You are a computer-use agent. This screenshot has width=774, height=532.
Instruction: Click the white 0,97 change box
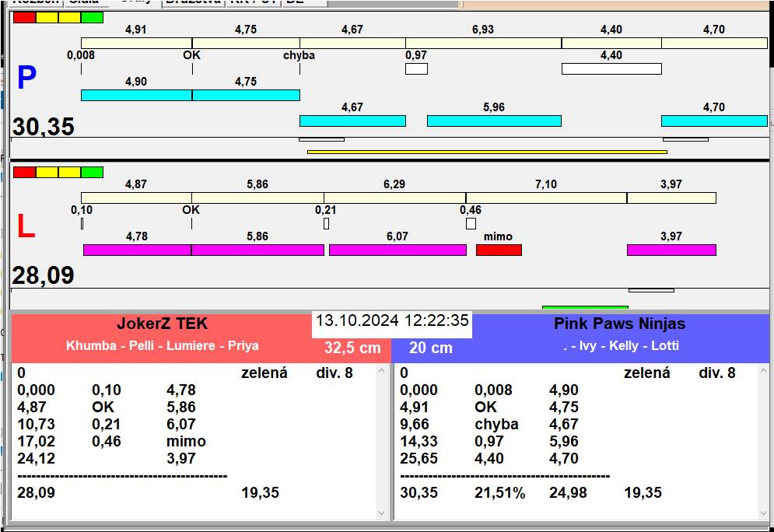(x=417, y=69)
